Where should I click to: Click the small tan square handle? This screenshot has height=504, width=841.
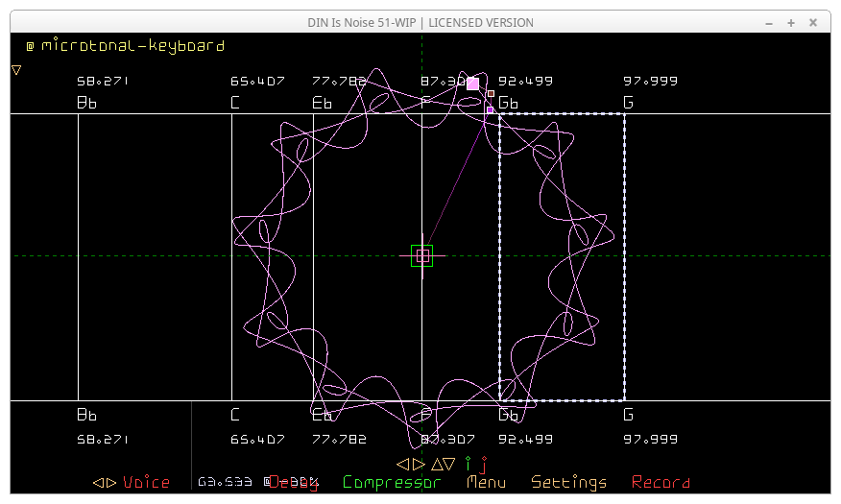pos(491,94)
